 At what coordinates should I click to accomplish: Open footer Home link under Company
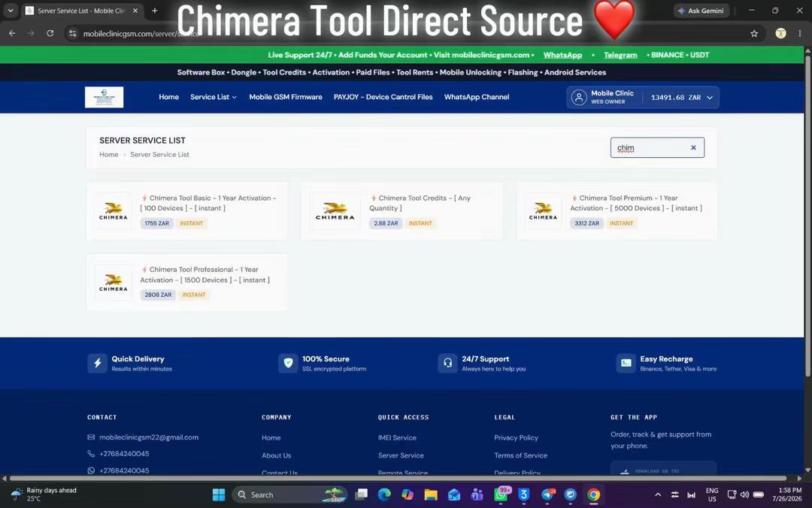click(x=271, y=437)
